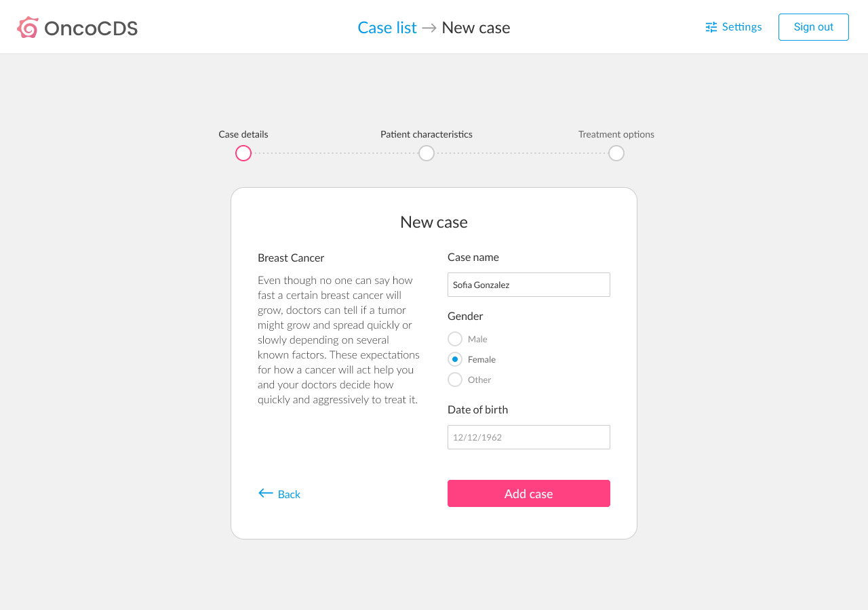Open the Case list breadcrumb link

click(387, 28)
